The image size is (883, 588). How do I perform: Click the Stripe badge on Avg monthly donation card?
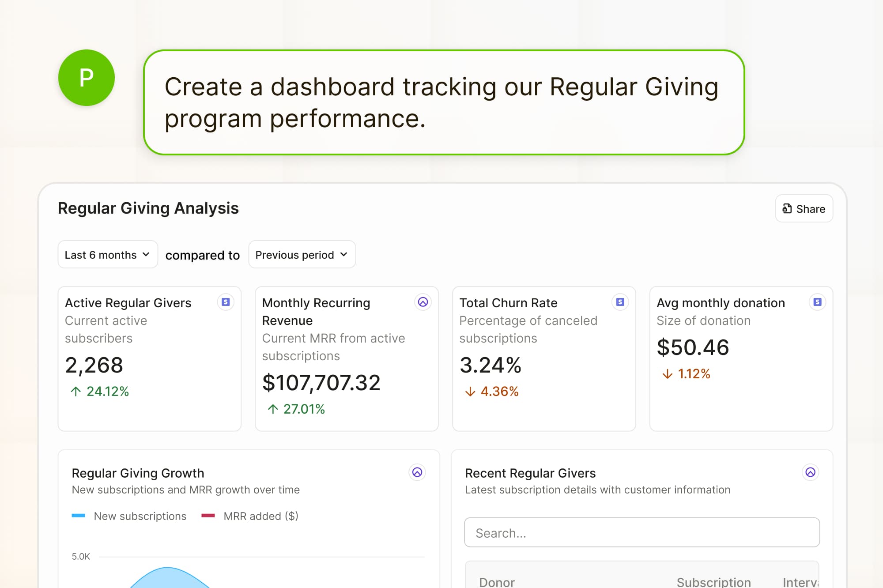(817, 302)
